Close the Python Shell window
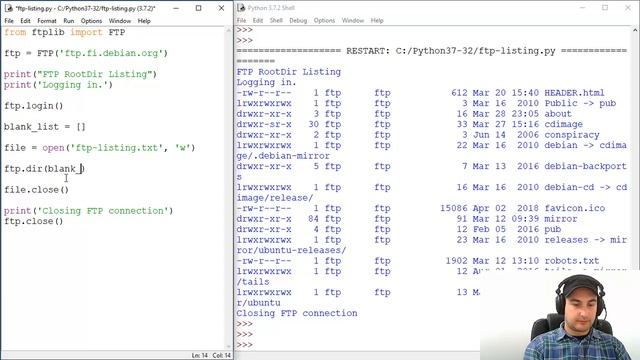The image size is (640, 360). click(x=628, y=8)
